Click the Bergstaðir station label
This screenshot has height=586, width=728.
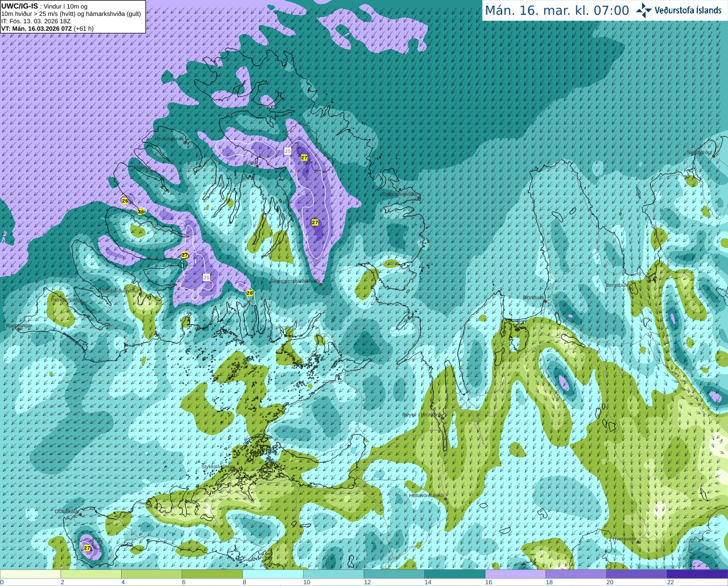[x=617, y=284]
